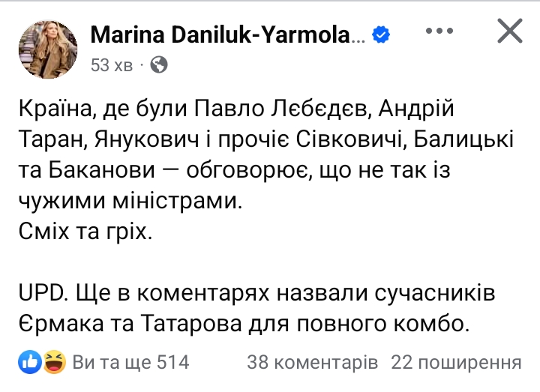This screenshot has width=540, height=392.
Task: Open the "38 коментарів" comments link
Action: click(312, 363)
